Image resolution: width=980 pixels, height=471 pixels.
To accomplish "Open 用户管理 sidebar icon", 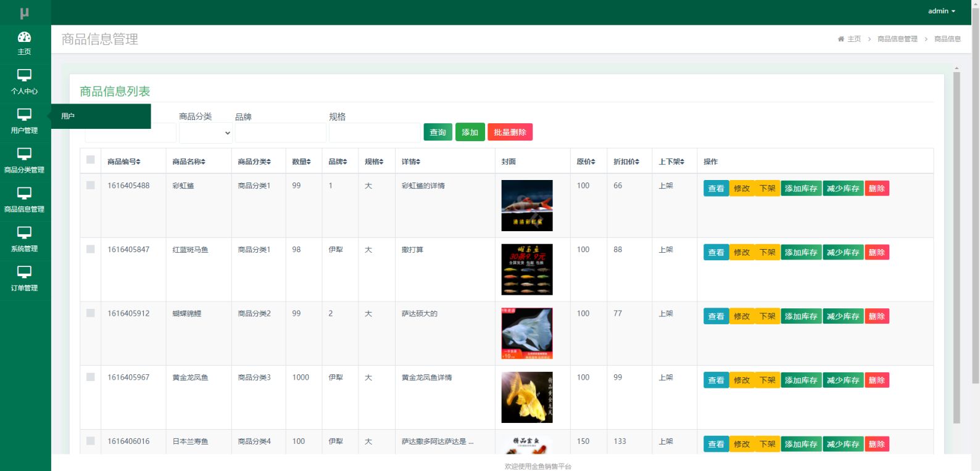I will coord(24,115).
